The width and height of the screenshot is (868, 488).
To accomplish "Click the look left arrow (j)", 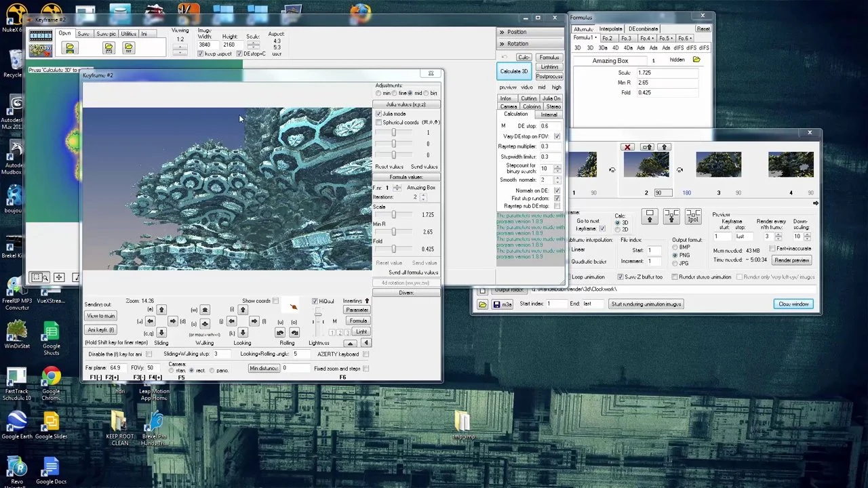I will [x=232, y=321].
